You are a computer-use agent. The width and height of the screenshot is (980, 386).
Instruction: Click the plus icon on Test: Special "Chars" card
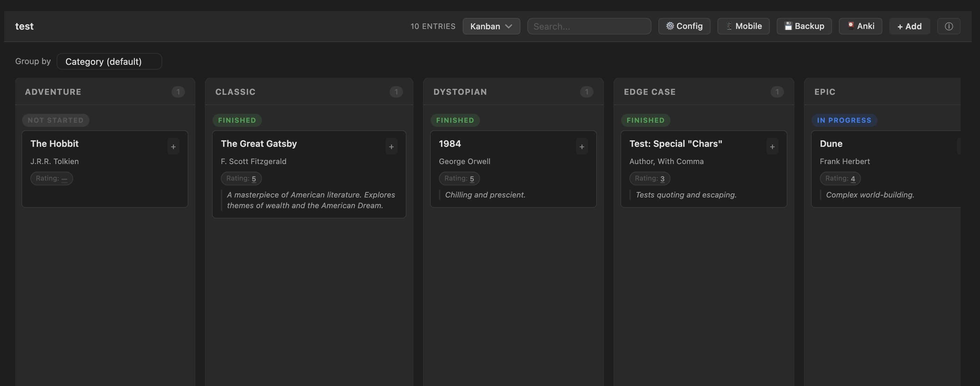[772, 147]
